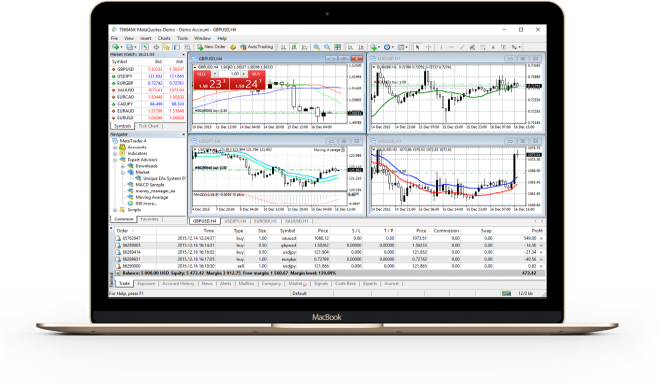Select the Fibonacci Retracement tool
This screenshot has width=660, height=384.
tap(482, 47)
